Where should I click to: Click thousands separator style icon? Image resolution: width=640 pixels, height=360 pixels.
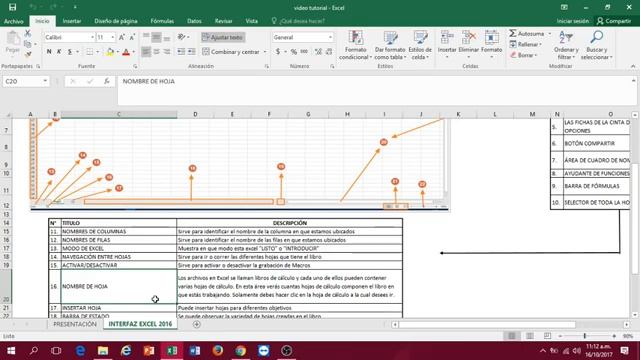(x=304, y=52)
